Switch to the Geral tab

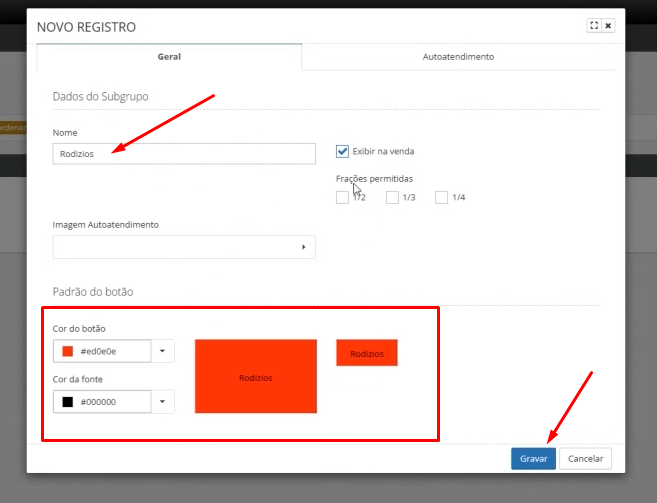tap(169, 57)
